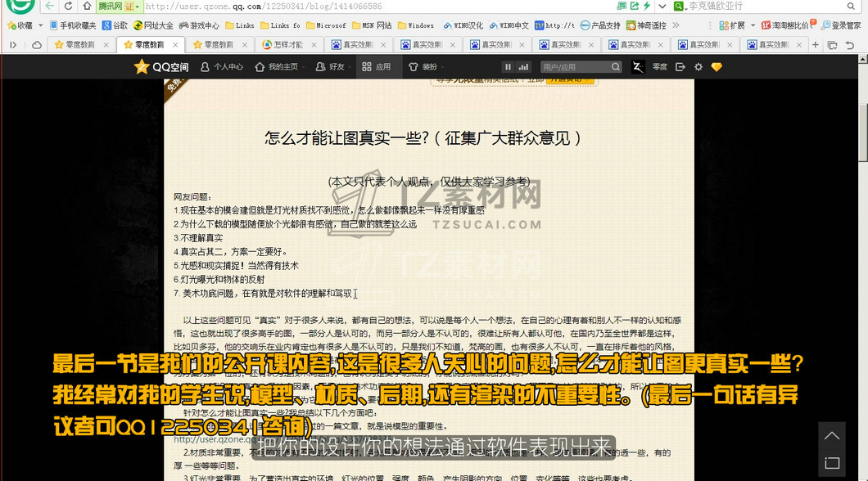Image resolution: width=868 pixels, height=481 pixels.
Task: Click the magnifier in 用户/应用 search
Action: point(616,67)
